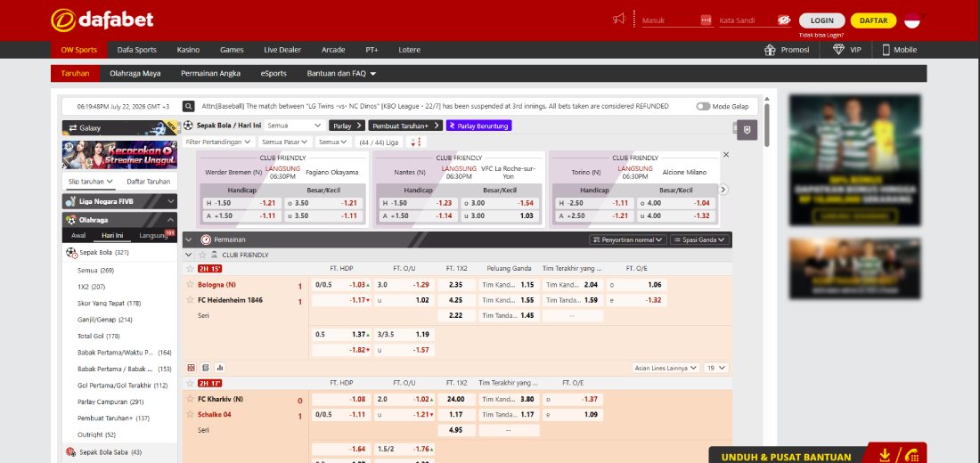Viewport: 980px width, 463px height.
Task: Open the Kasino menu item
Action: pyautogui.click(x=188, y=50)
